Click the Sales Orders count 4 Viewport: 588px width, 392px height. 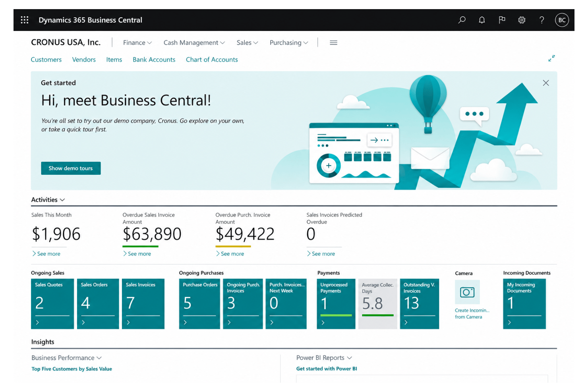(85, 303)
